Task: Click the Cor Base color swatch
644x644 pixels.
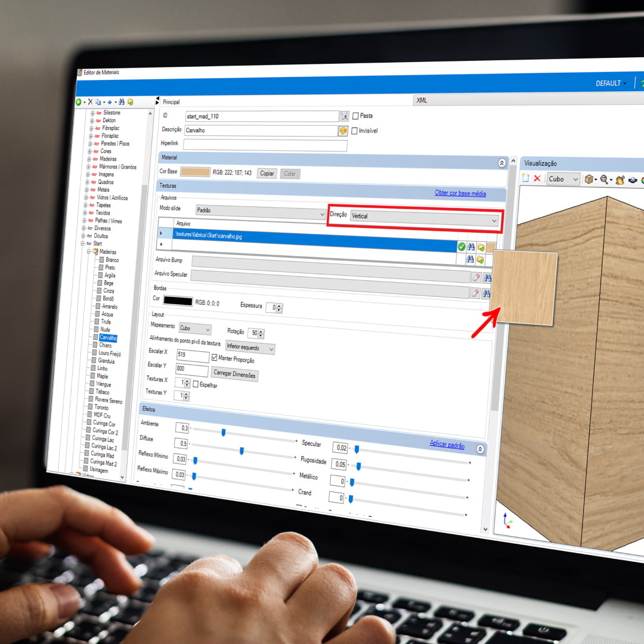Action: coord(195,172)
